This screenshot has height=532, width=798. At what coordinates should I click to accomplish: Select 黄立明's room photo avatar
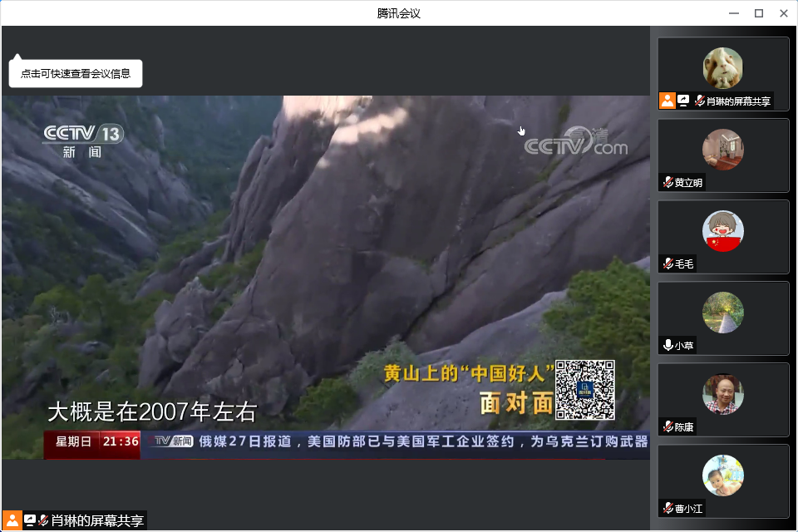pos(722,150)
